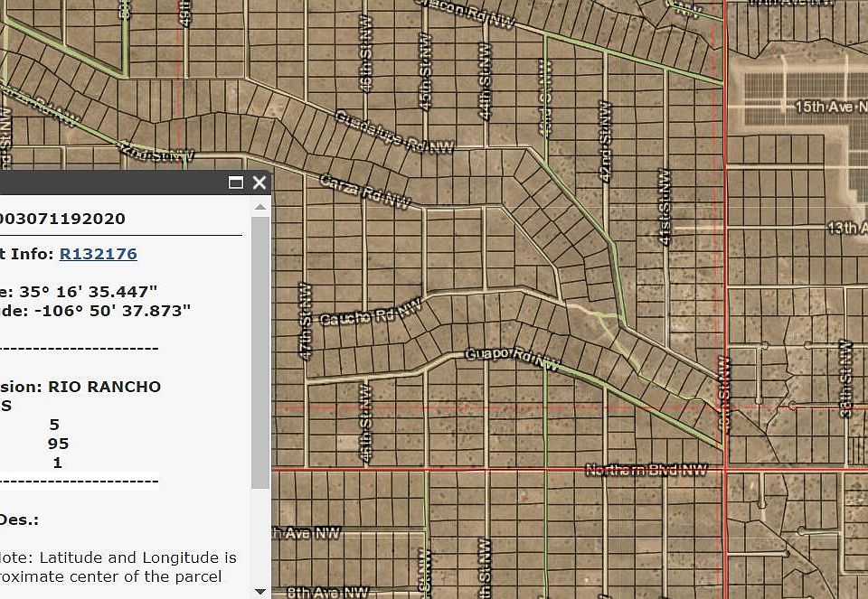Click the Guadalupe Rd NW map label
This screenshot has width=868, height=599.
[394, 132]
